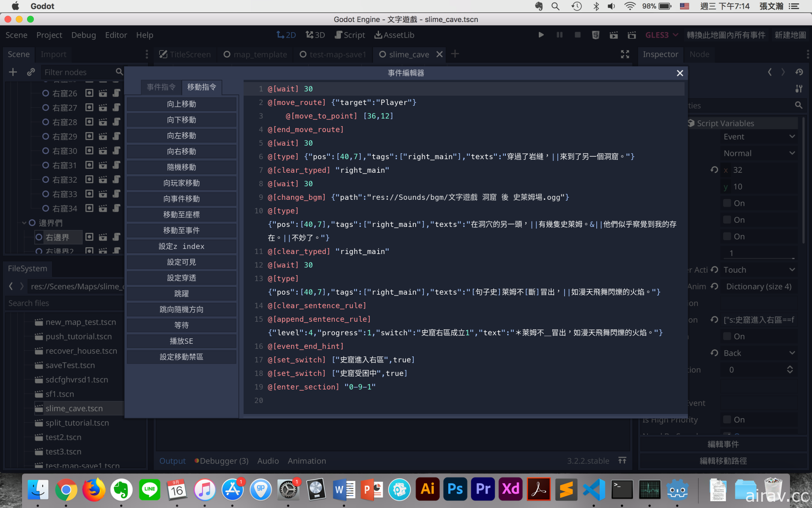
Task: Revert the x position value
Action: [x=714, y=170]
